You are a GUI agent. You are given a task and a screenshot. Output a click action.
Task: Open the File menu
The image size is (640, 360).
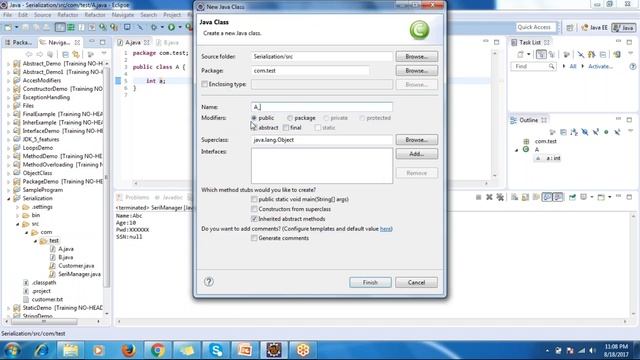pyautogui.click(x=7, y=15)
